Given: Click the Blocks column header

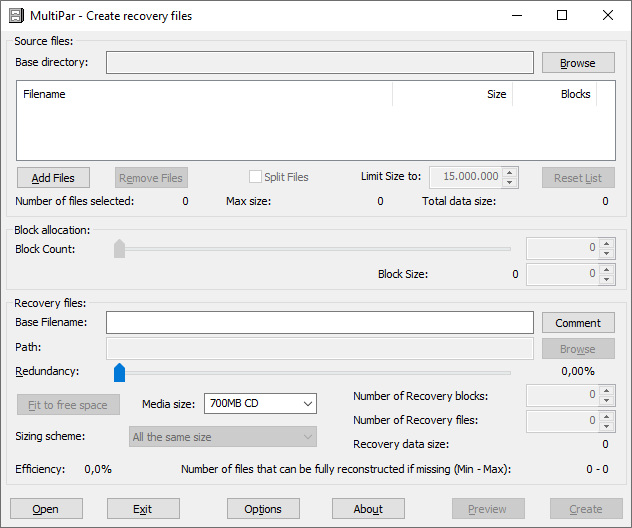Looking at the screenshot, I should pyautogui.click(x=555, y=94).
